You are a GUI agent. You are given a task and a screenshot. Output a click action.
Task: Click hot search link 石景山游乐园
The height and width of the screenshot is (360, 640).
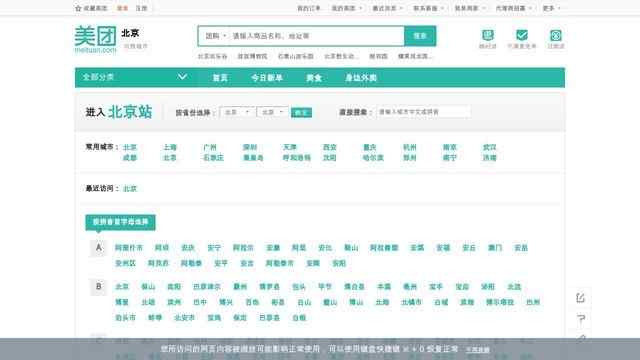click(x=296, y=56)
